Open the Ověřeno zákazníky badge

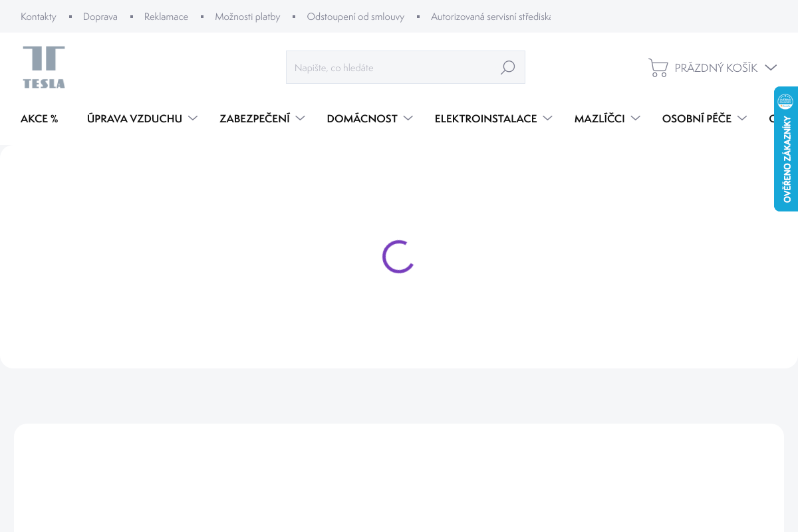pos(786,148)
